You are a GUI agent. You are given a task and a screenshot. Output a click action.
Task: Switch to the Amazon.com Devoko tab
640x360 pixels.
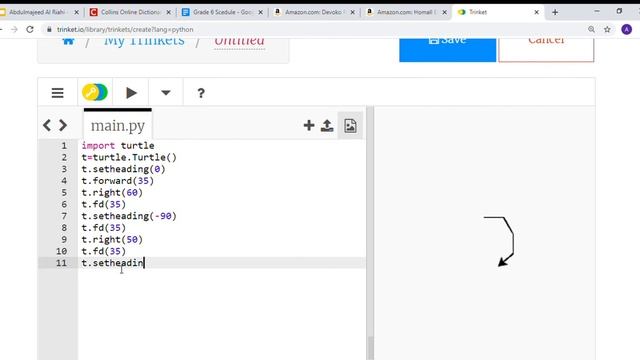tap(315, 12)
